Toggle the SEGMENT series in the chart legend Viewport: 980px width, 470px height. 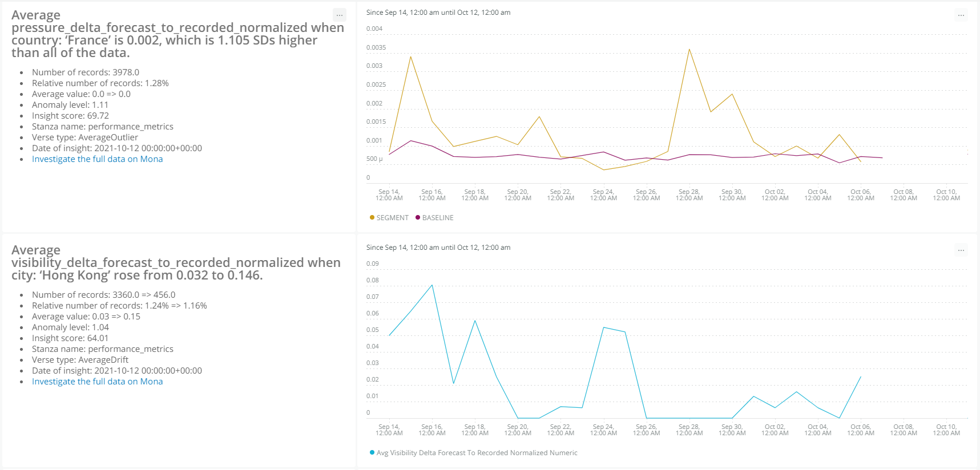[389, 218]
